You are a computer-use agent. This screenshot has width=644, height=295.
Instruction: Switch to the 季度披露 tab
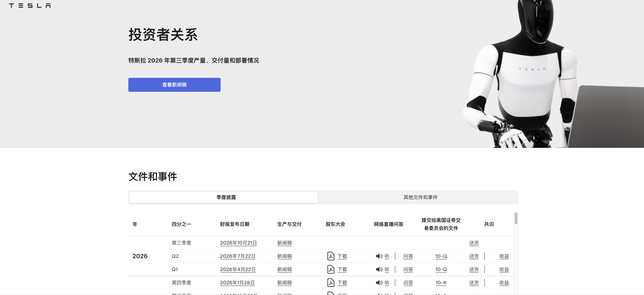224,197
